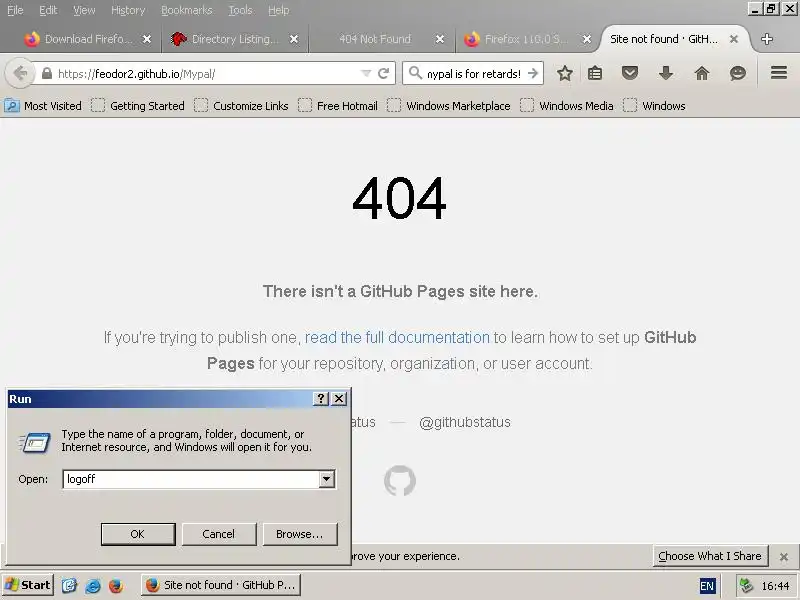
Task: Submit search with the go arrow
Action: [533, 73]
